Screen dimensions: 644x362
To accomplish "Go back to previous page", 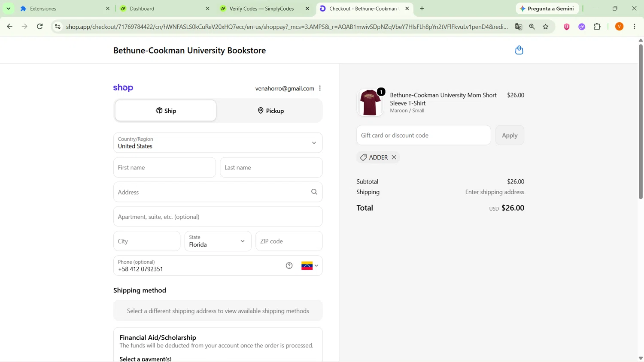I will (9, 27).
